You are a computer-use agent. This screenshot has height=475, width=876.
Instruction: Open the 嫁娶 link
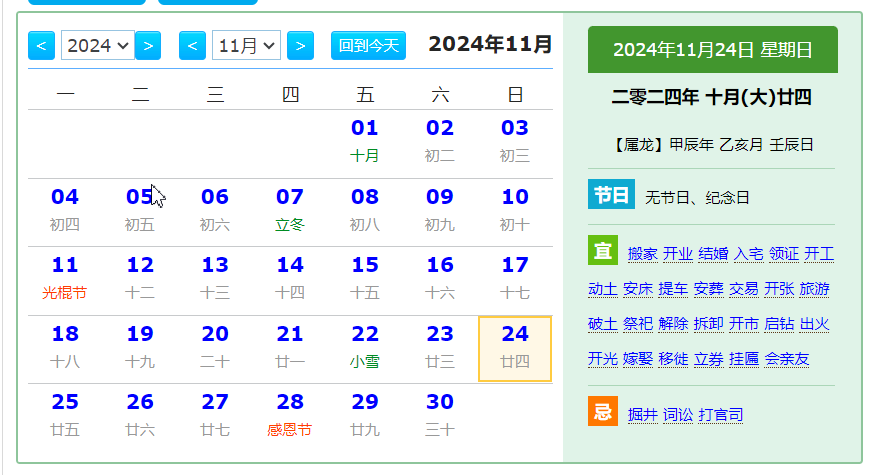click(638, 359)
